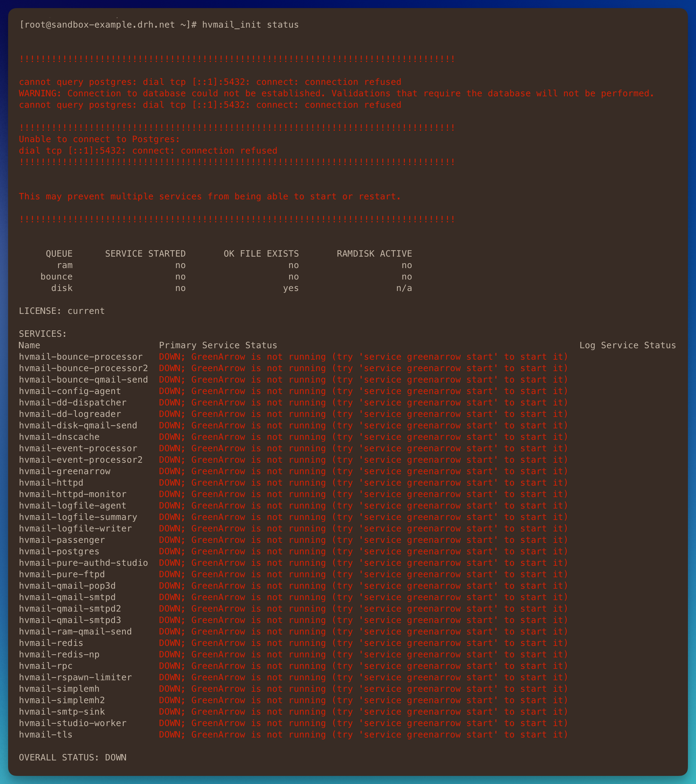This screenshot has height=784, width=696.
Task: Click the WARNING database connection line
Action: pos(336,93)
